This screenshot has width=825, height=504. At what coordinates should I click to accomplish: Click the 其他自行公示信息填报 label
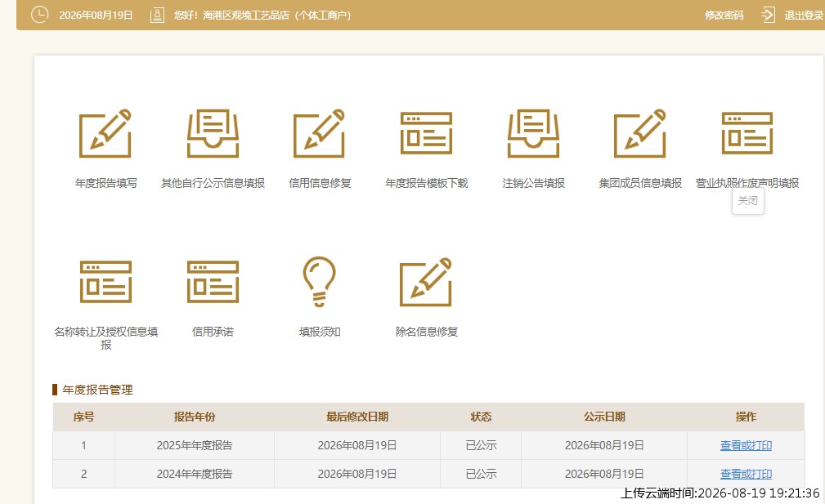coord(213,183)
